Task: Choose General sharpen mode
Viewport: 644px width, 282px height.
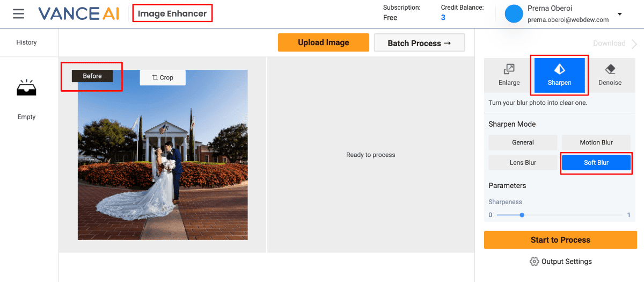Action: point(523,142)
